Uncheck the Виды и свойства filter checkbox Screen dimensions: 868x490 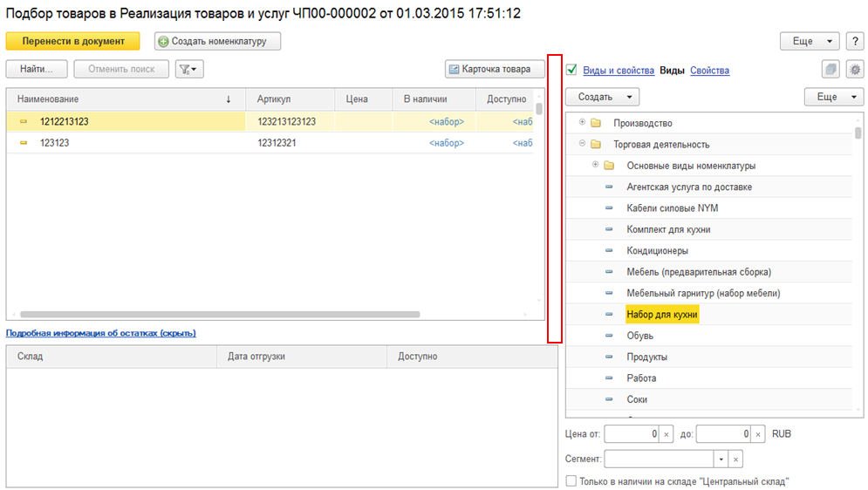pyautogui.click(x=571, y=70)
